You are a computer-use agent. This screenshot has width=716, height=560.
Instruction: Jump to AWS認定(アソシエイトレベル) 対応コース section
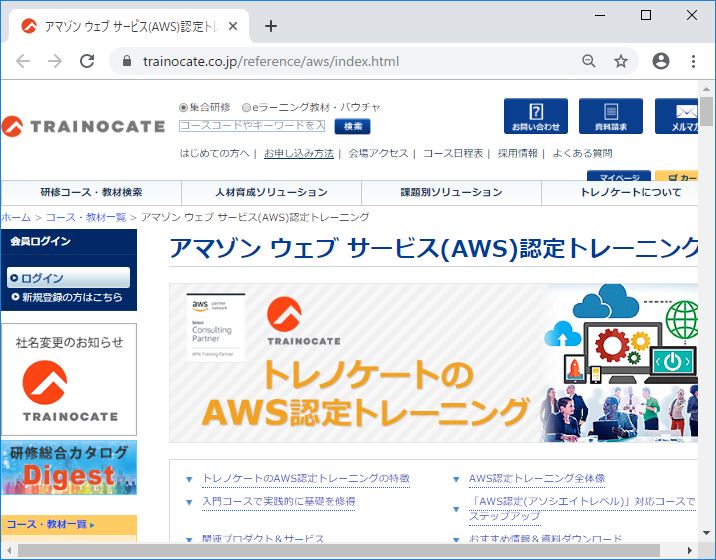pyautogui.click(x=582, y=508)
